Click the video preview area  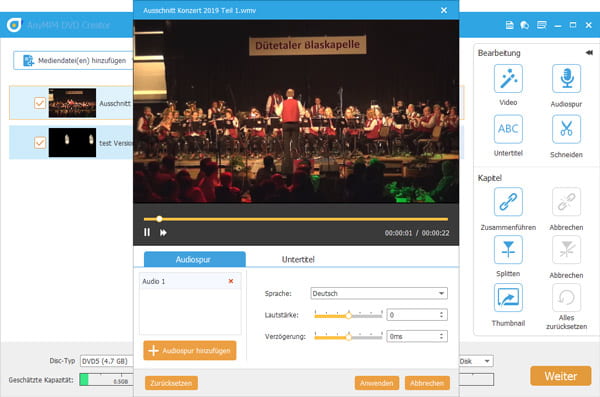pyautogui.click(x=296, y=111)
